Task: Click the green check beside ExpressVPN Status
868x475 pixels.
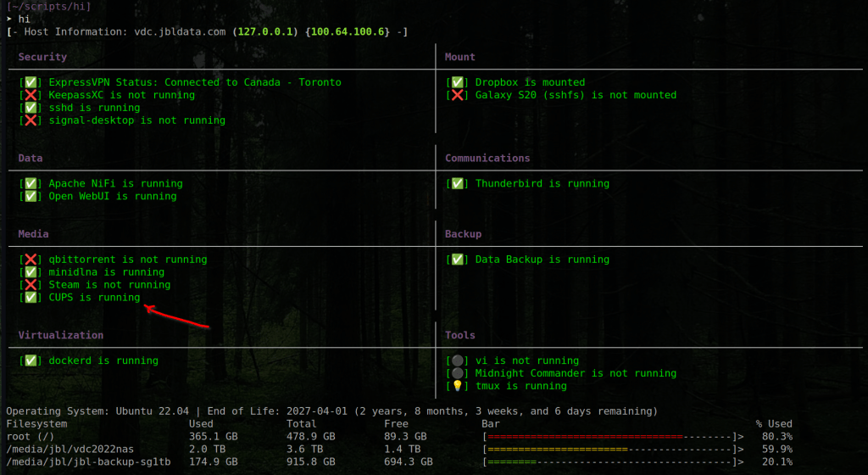Action: [31, 82]
